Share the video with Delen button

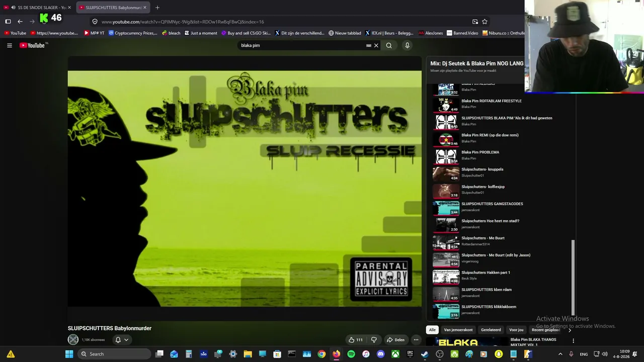click(395, 340)
